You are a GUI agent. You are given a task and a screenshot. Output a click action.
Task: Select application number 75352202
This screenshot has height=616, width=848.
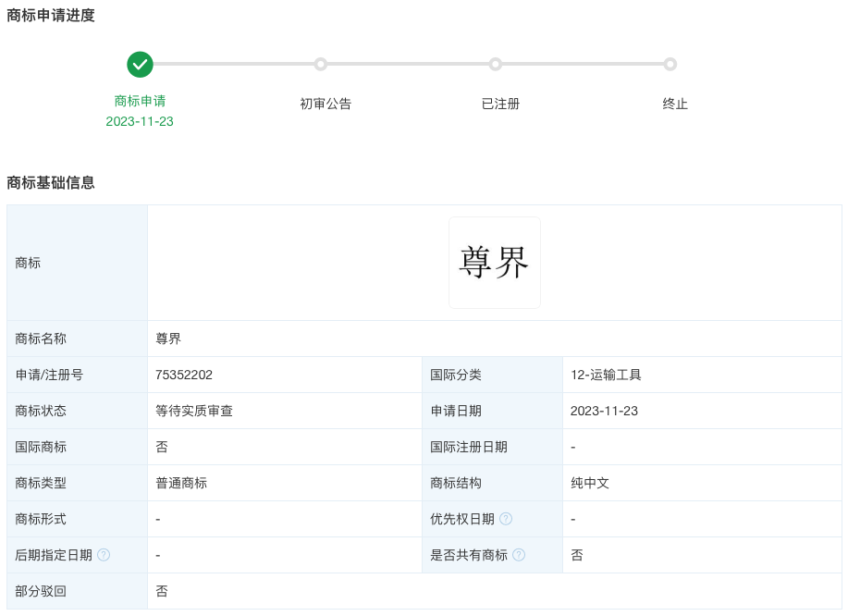click(184, 375)
